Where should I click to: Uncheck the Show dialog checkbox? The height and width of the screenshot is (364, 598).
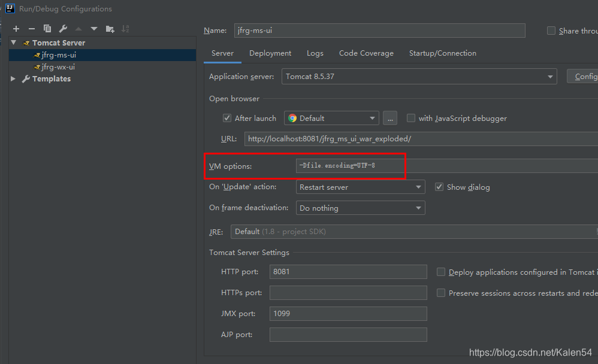(x=439, y=187)
